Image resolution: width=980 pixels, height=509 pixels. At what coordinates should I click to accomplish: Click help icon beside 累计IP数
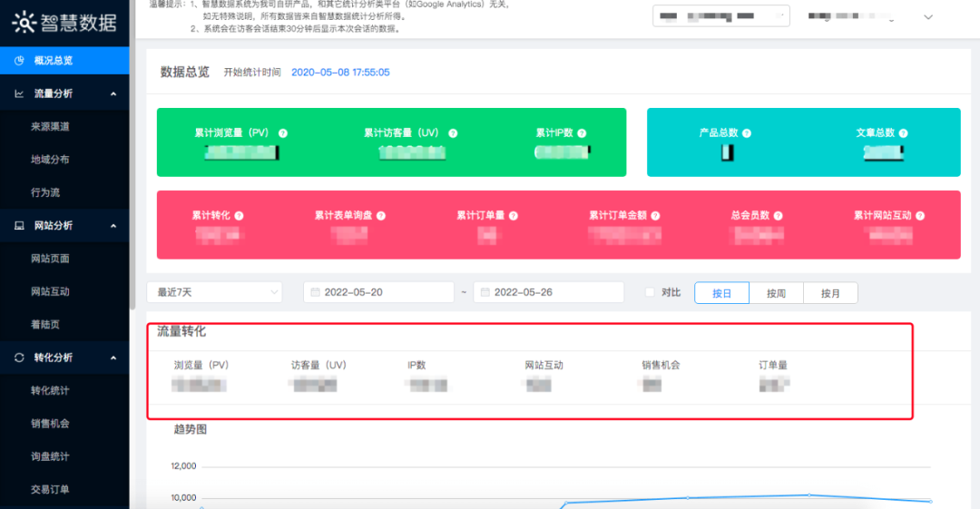[x=583, y=133]
